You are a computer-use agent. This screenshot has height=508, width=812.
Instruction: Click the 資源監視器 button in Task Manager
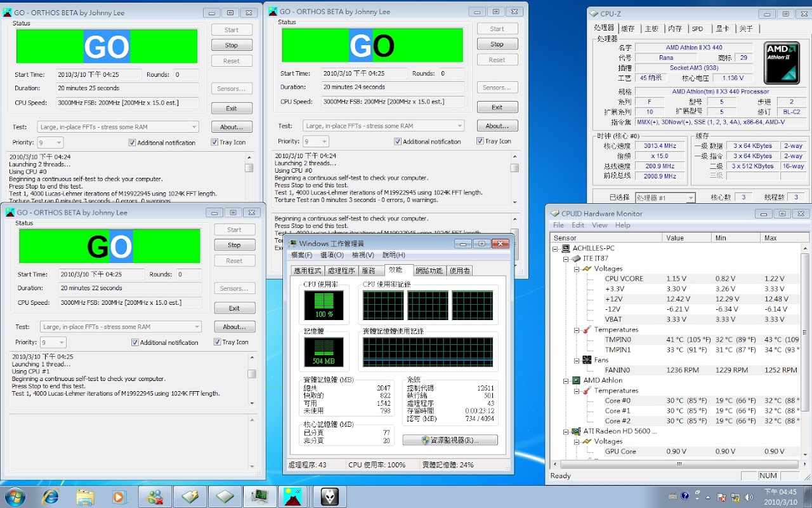[x=450, y=440]
